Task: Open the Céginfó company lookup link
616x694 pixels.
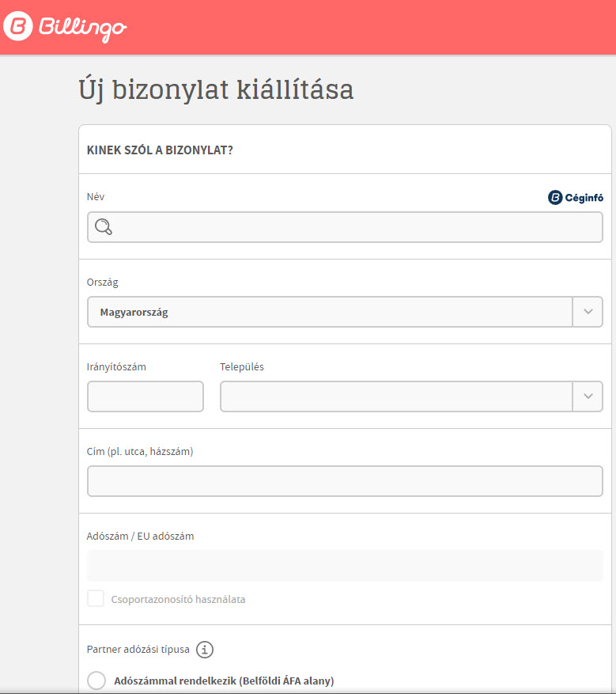Action: 576,197
